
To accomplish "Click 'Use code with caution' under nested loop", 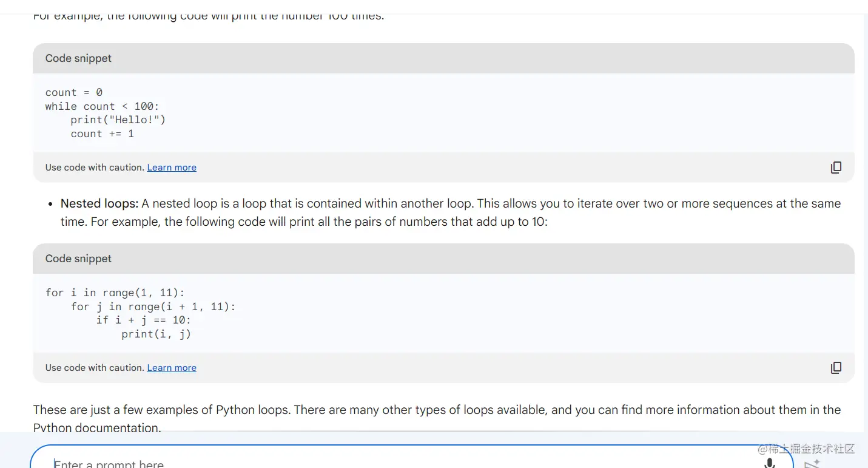I will pos(95,368).
